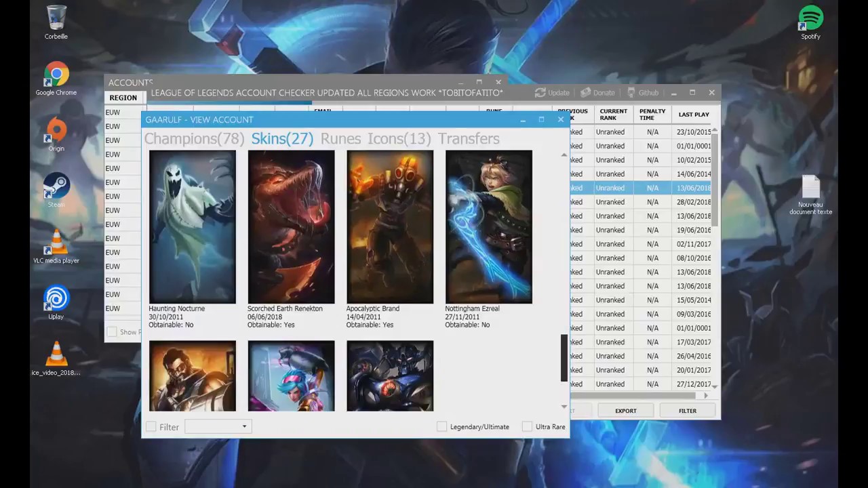
Task: Launch Origin from the desktop
Action: pos(56,134)
